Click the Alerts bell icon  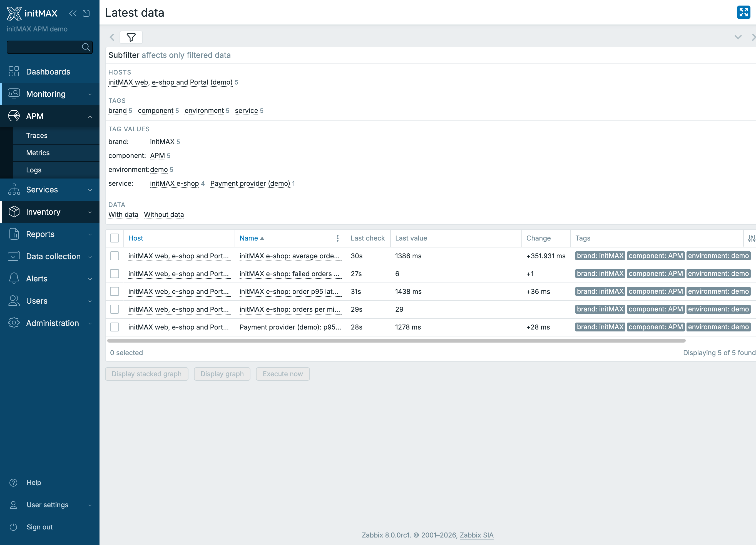point(14,279)
